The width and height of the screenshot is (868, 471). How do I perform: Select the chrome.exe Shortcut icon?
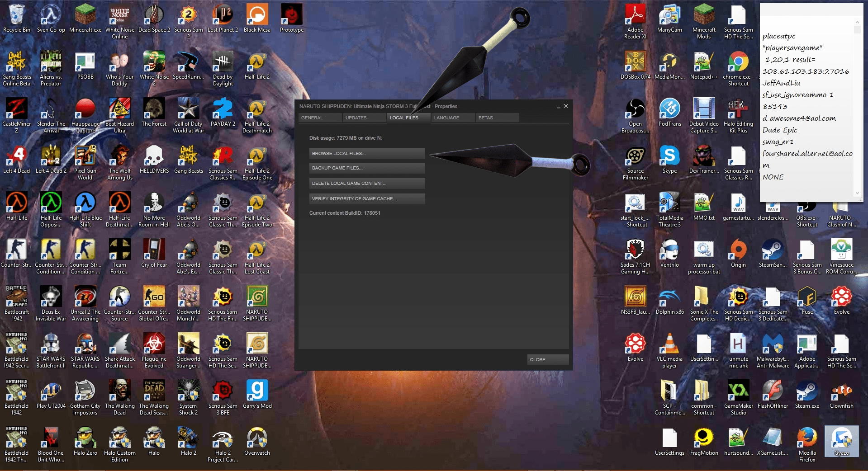click(x=739, y=68)
